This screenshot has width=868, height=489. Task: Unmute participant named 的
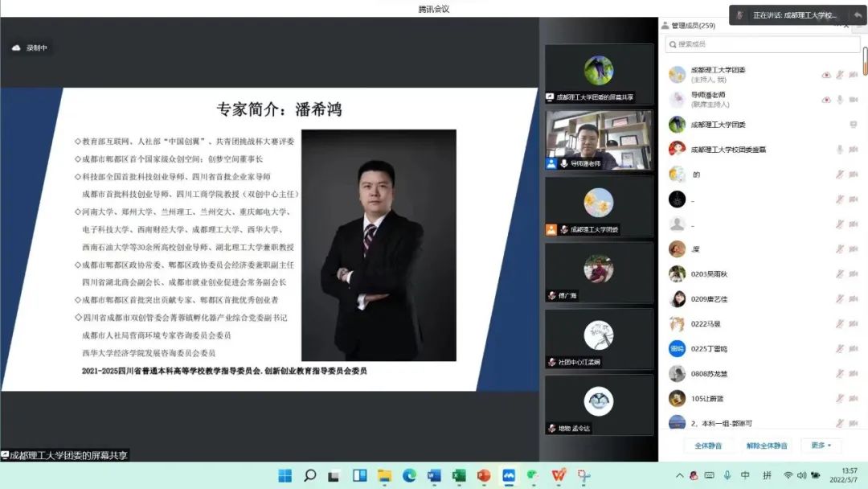pos(840,175)
